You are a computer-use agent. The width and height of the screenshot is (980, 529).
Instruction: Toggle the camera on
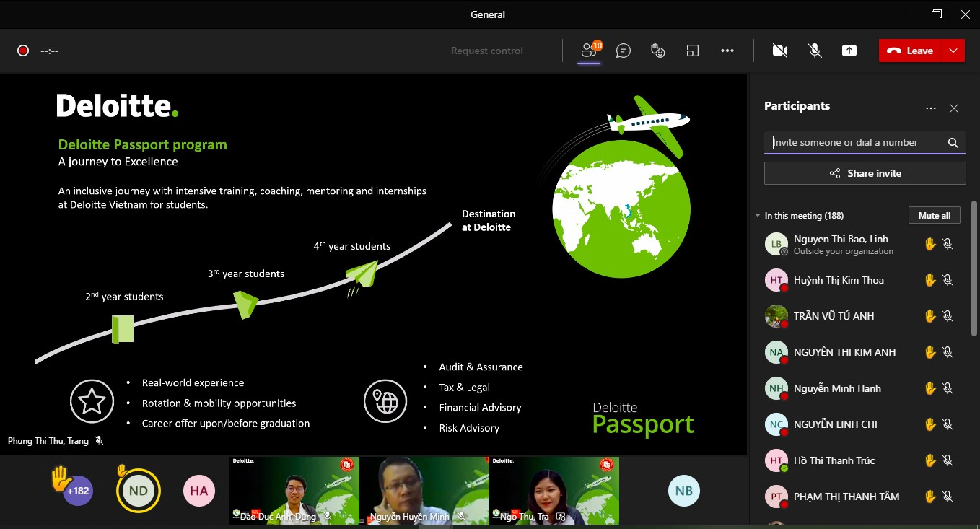click(779, 51)
